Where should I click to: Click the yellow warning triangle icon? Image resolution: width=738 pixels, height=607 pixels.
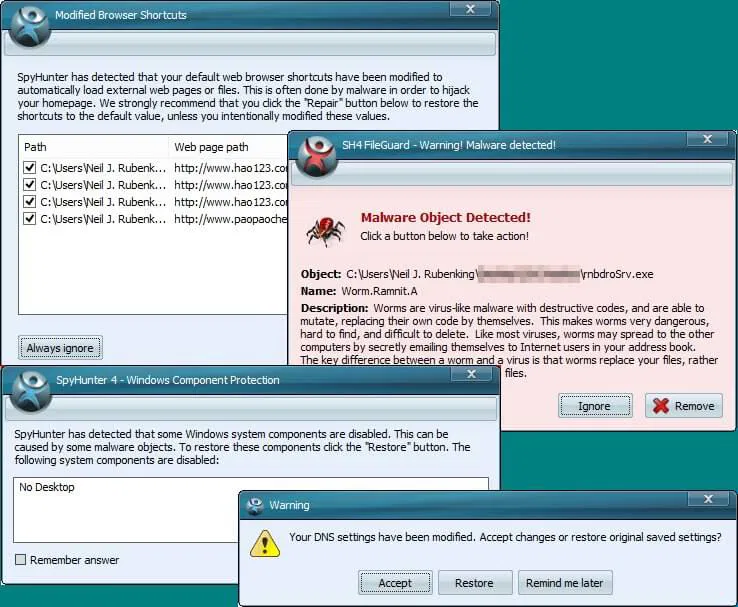click(265, 544)
